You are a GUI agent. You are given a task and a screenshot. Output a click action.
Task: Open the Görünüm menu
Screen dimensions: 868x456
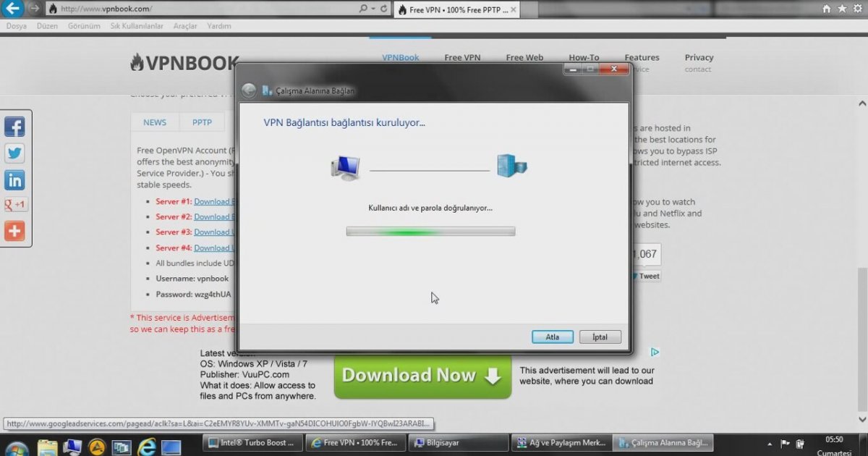pos(84,26)
